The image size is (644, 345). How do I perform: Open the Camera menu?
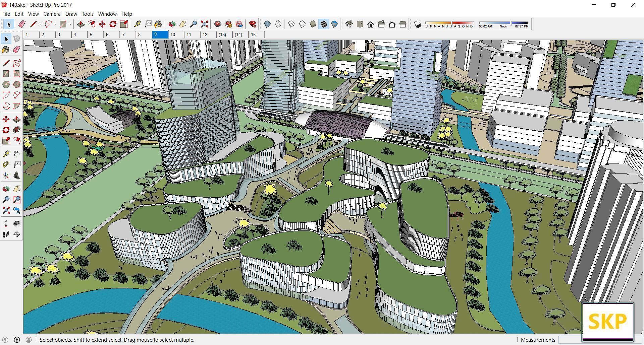pos(52,14)
